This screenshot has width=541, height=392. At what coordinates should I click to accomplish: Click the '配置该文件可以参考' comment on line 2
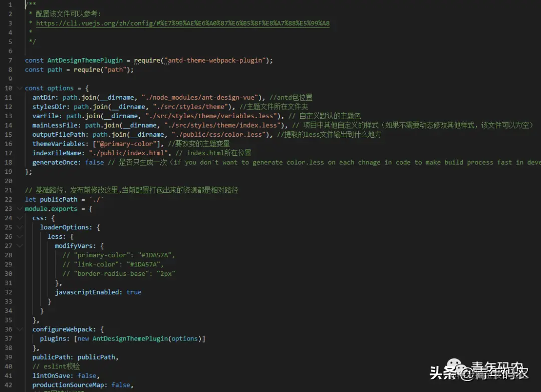68,14
